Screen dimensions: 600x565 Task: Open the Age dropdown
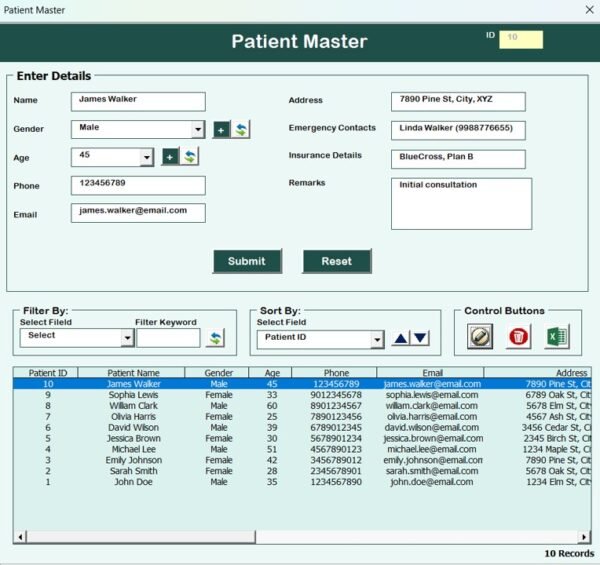click(x=147, y=157)
